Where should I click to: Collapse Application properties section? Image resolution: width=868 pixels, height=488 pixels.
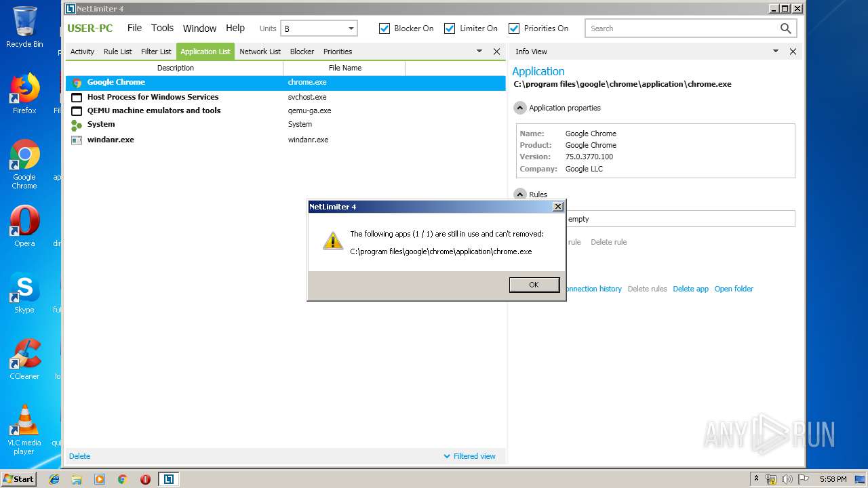point(520,108)
